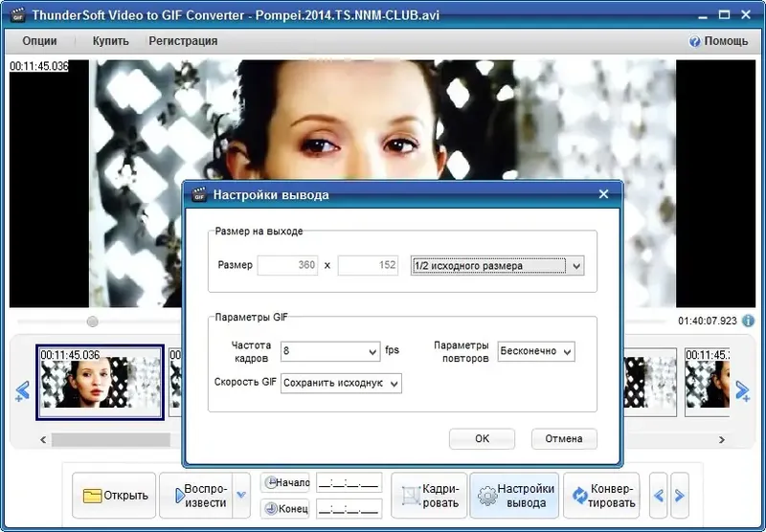Click thumbnail strip scrollbar right arrow
Image resolution: width=766 pixels, height=532 pixels.
722,440
